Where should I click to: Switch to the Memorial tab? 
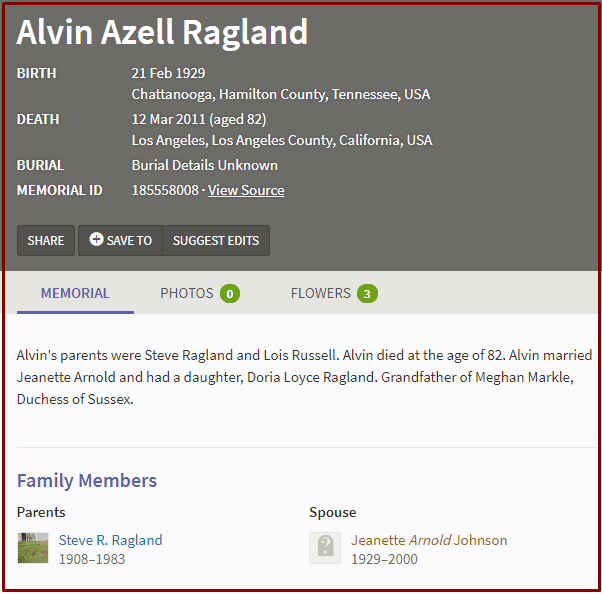[x=75, y=293]
